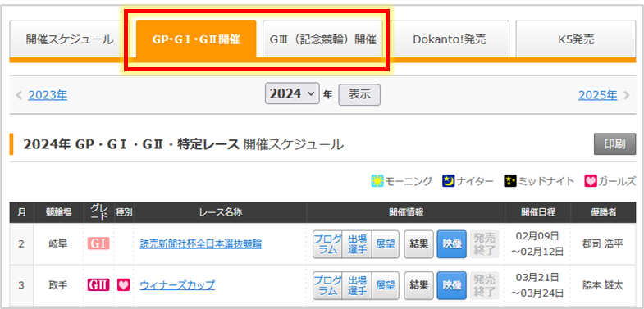Click the 種別 column header
The height and width of the screenshot is (309, 644).
(x=124, y=212)
